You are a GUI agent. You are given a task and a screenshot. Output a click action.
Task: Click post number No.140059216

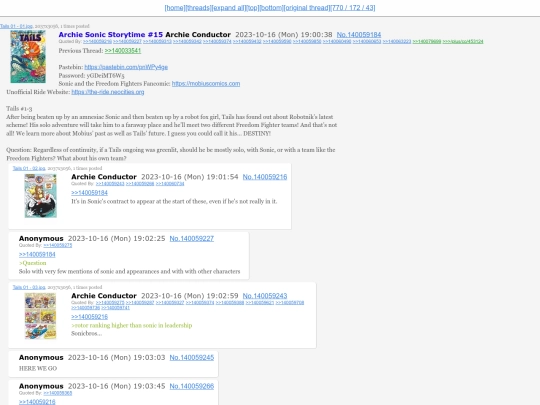(x=265, y=177)
